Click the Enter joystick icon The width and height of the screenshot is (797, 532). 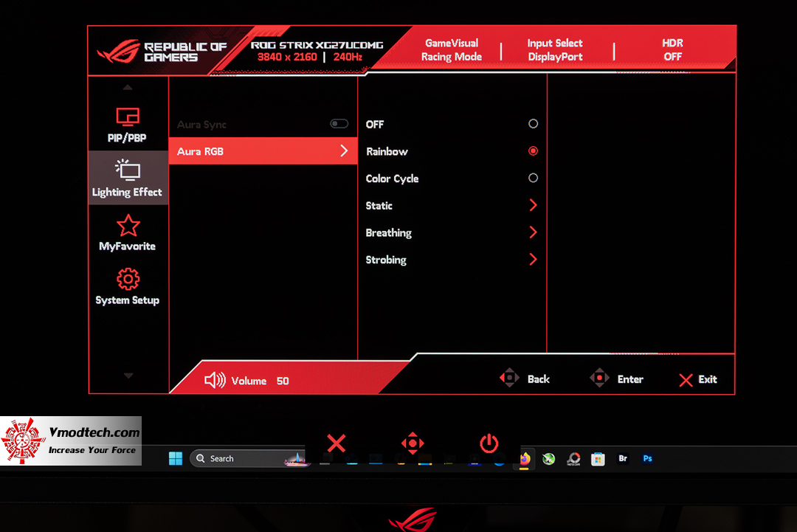(x=599, y=378)
